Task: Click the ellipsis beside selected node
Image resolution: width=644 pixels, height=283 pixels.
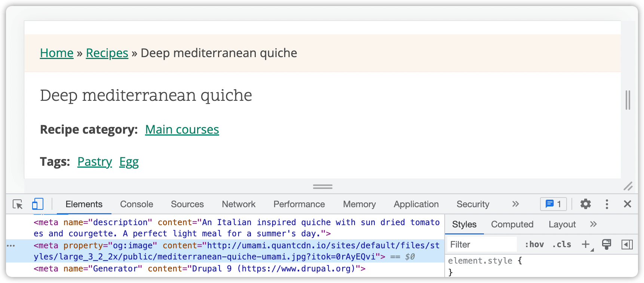Action: coord(11,246)
